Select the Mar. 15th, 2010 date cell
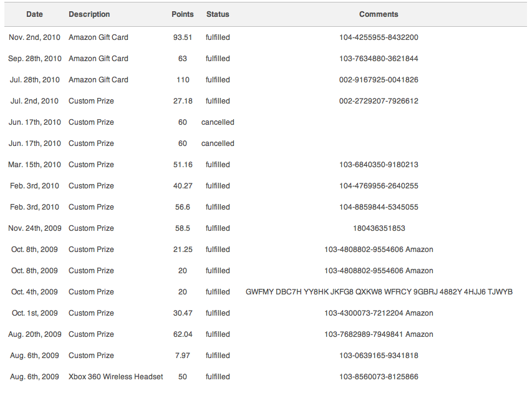Image resolution: width=532 pixels, height=393 pixels. click(34, 165)
